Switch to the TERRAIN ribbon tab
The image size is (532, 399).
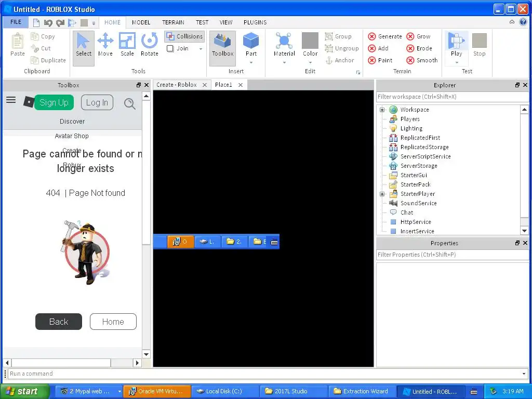tap(173, 22)
